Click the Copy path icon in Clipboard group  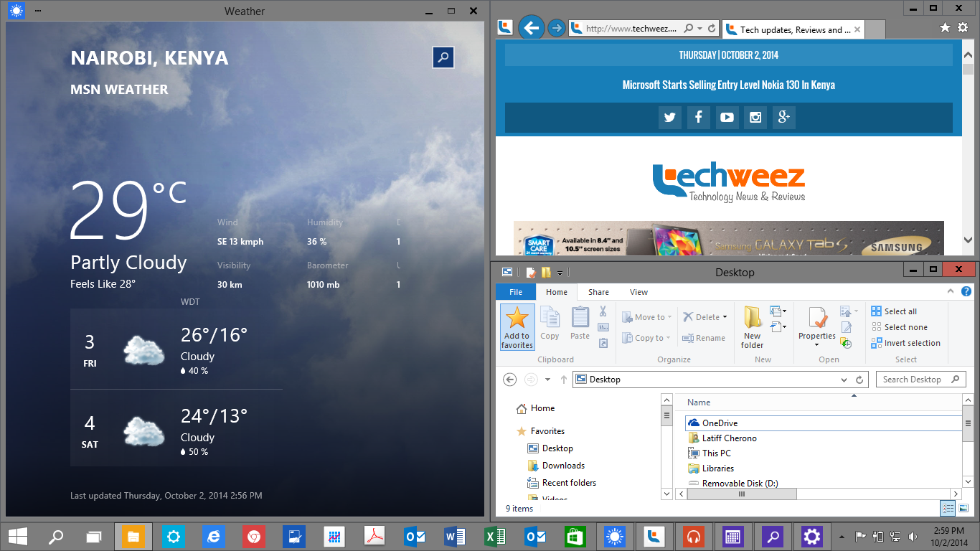point(603,327)
